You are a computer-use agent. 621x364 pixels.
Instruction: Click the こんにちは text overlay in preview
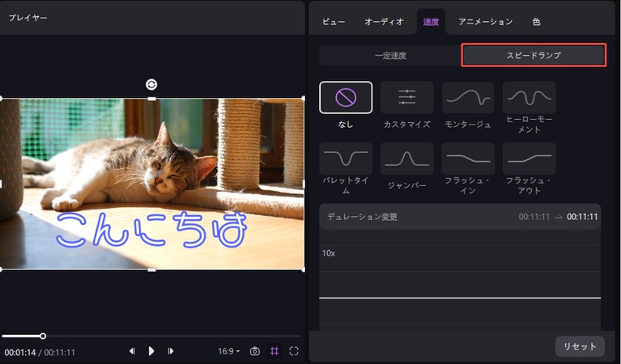151,229
